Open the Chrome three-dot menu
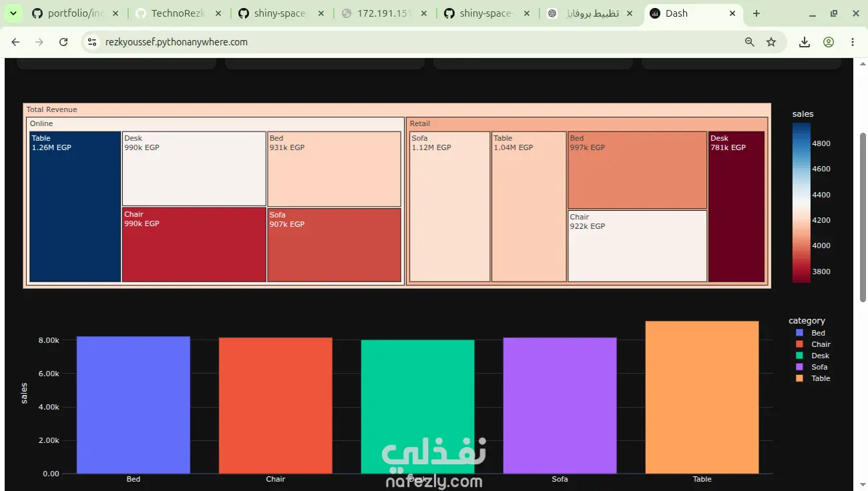 853,42
